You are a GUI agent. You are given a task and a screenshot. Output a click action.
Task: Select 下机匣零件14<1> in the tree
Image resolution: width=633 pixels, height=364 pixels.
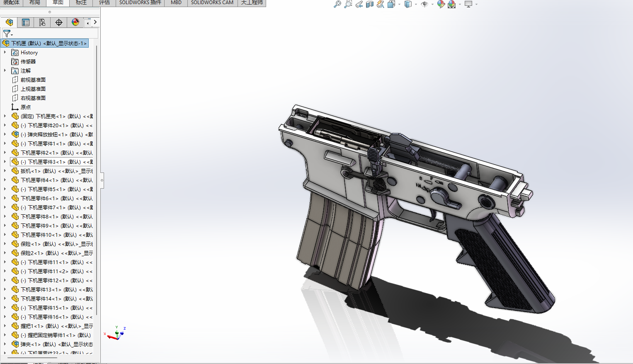coord(57,298)
